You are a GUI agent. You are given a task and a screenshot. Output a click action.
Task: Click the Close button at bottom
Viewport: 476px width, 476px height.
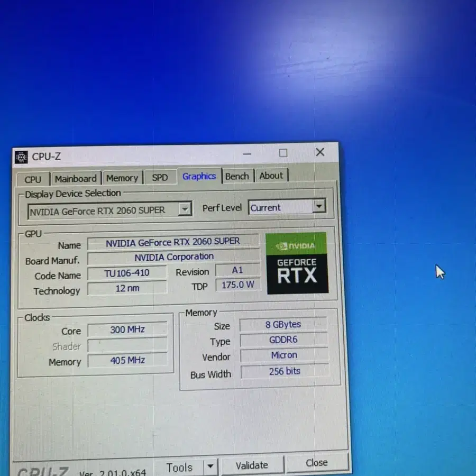coord(317,463)
